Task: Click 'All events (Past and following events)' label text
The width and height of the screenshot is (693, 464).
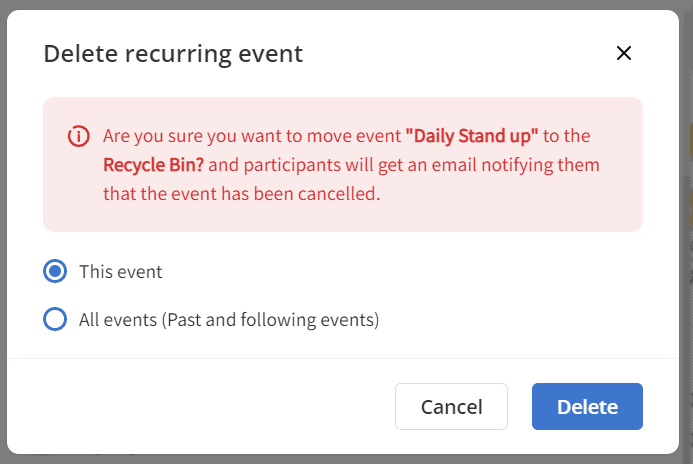Action: point(229,319)
